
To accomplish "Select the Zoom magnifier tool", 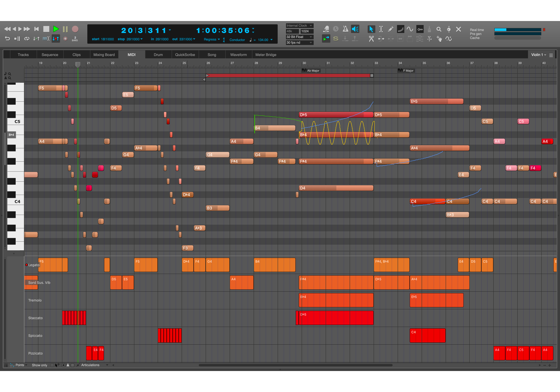I will click(439, 29).
